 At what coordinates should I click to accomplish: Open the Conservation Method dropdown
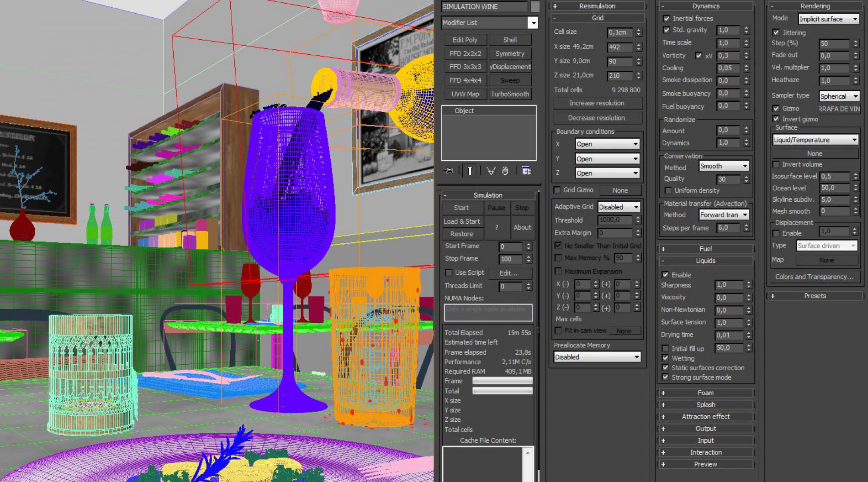(724, 166)
